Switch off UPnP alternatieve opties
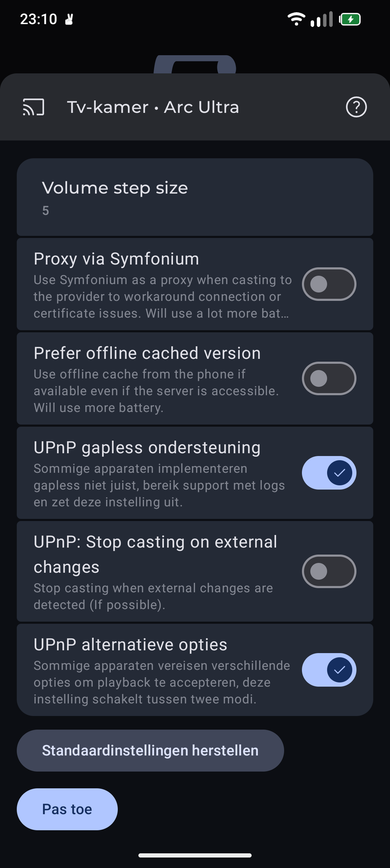390x868 pixels. pos(329,670)
